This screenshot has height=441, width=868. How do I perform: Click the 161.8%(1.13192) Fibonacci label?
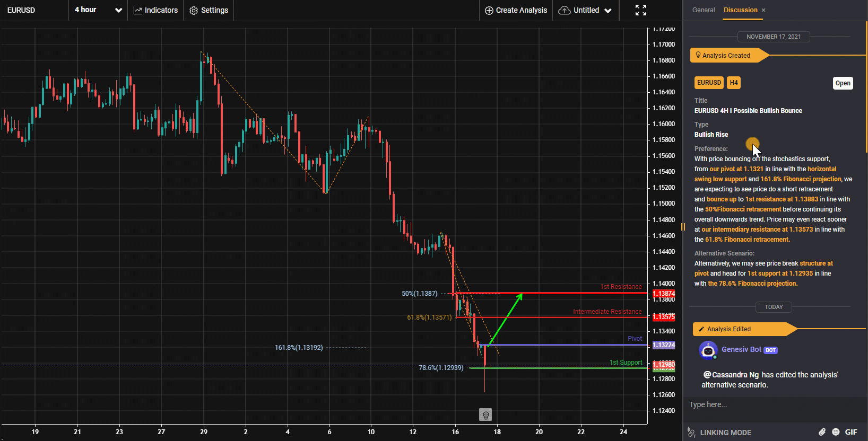tap(299, 348)
